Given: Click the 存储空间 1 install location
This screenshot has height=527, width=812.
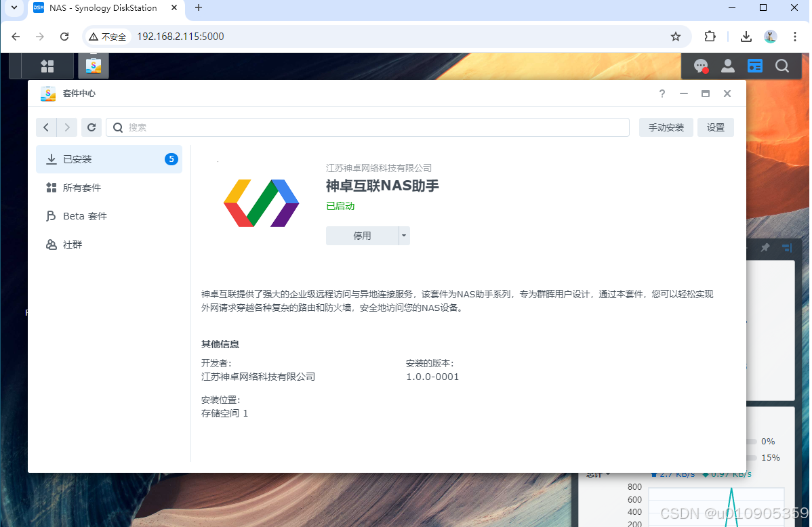Looking at the screenshot, I should (x=225, y=413).
